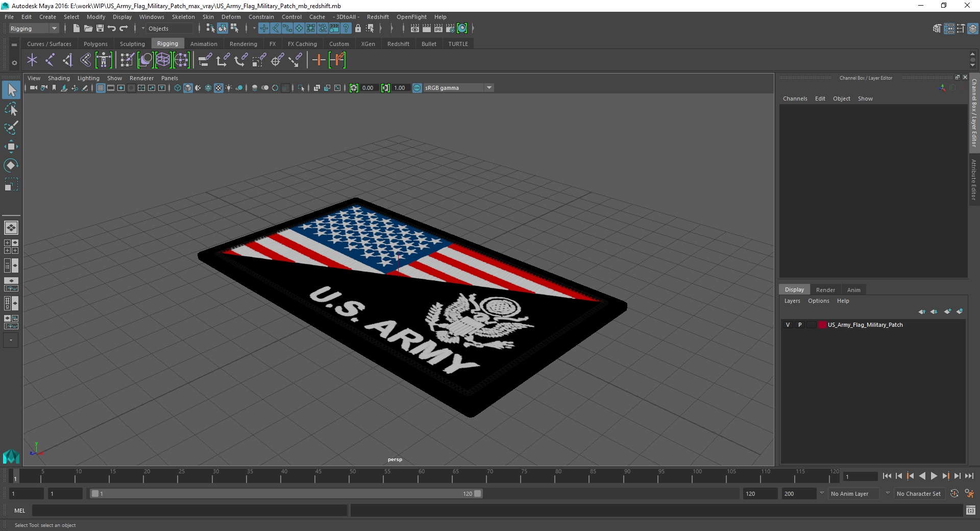The width and height of the screenshot is (980, 531).
Task: Click the Render current frame icon
Action: coord(427,29)
